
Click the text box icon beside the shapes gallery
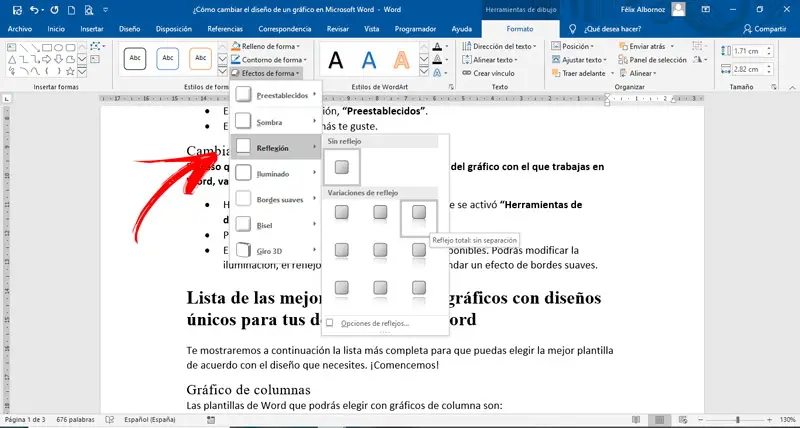[94, 59]
